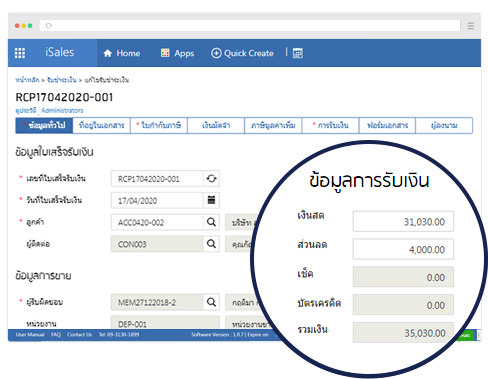Click search icon next to MEM27122018-2
This screenshot has width=488, height=379.
(x=211, y=302)
